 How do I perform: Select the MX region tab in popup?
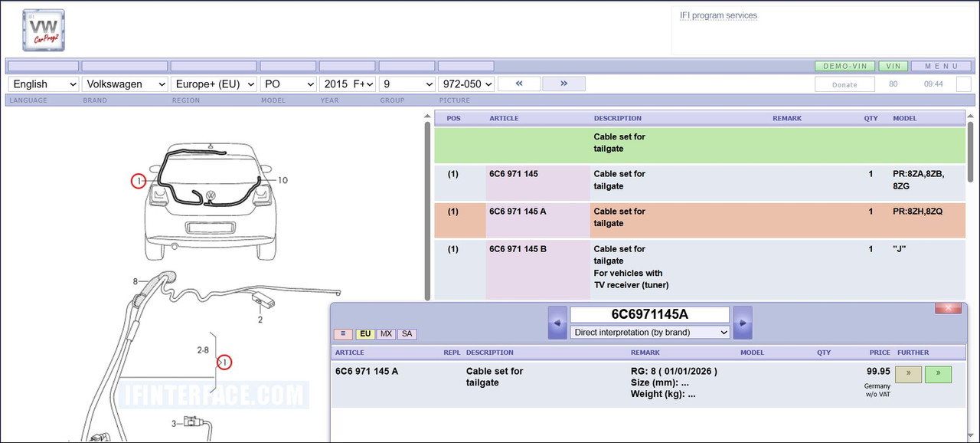pyautogui.click(x=387, y=334)
